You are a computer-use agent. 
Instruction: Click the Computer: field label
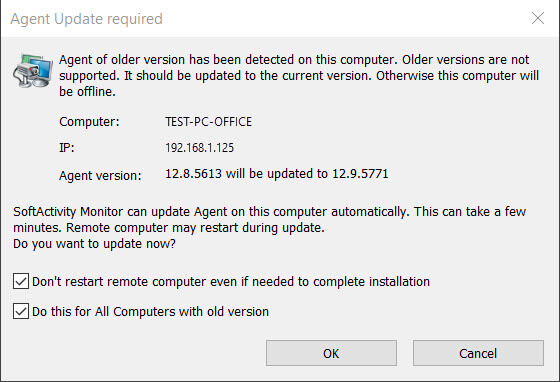coord(89,122)
